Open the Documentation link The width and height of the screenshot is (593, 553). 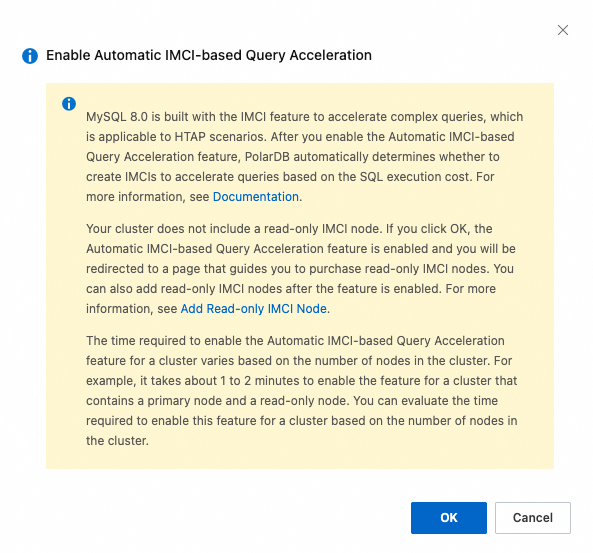coord(256,197)
